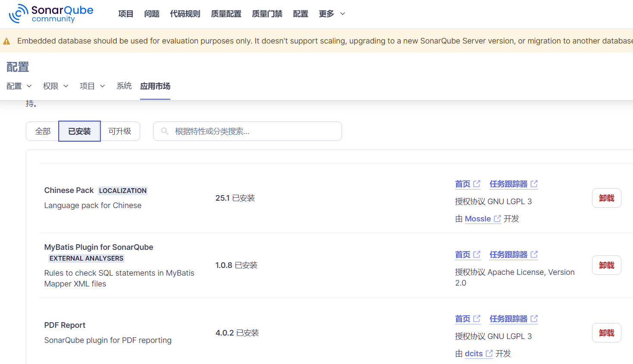Click the 25.1 已安装 version text
633x364 pixels.
235,198
